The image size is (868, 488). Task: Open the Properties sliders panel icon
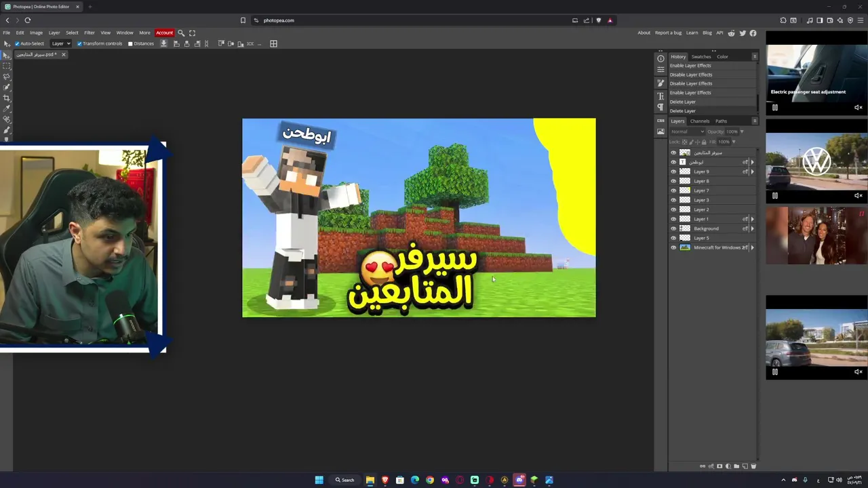point(660,69)
